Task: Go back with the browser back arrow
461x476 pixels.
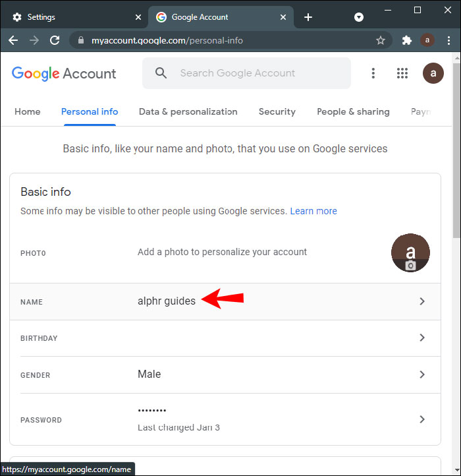Action: click(x=13, y=40)
